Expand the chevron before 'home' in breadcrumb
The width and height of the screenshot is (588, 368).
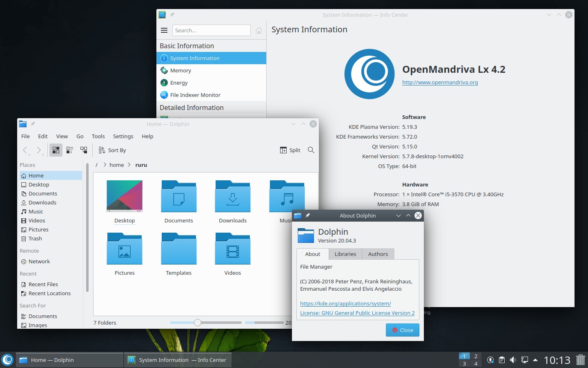click(x=105, y=165)
